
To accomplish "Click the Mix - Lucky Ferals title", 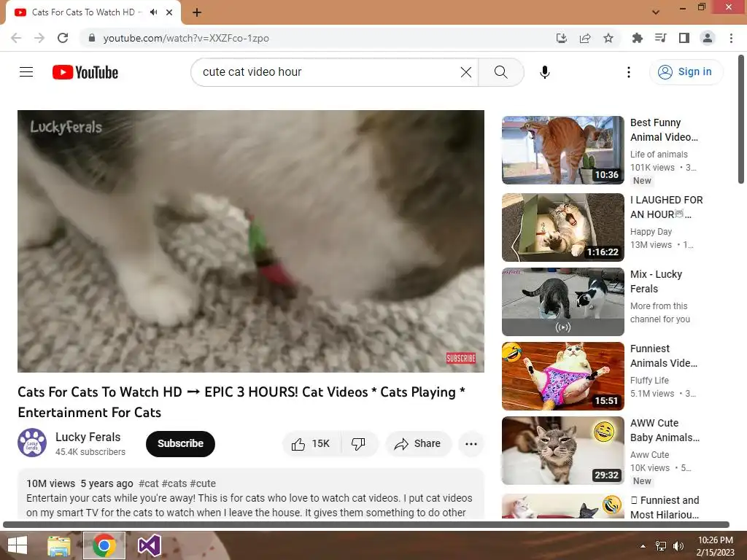I will point(656,281).
